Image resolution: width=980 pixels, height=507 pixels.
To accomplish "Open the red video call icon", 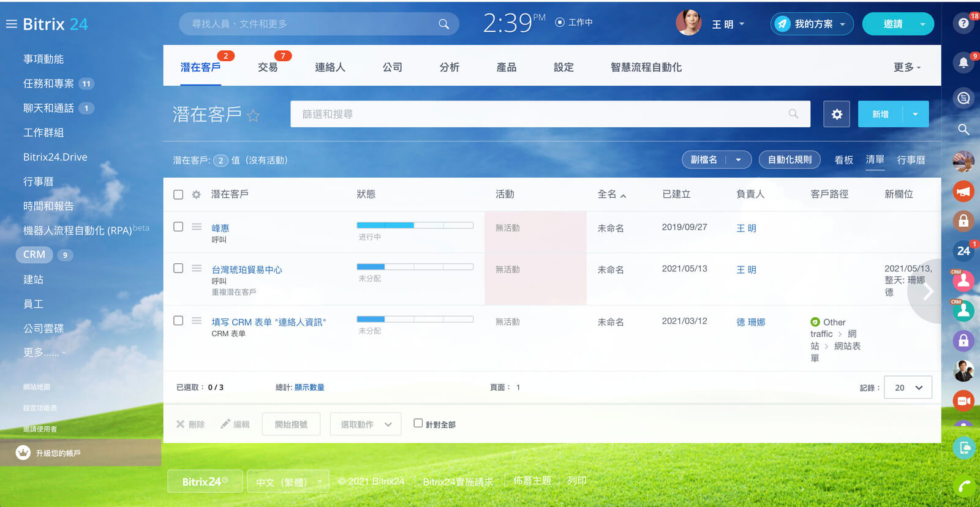I will pyautogui.click(x=963, y=400).
